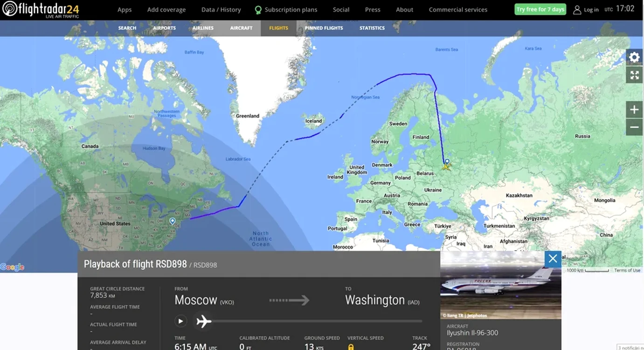Click the Greenland label on map
This screenshot has height=350, width=644.
point(248,116)
